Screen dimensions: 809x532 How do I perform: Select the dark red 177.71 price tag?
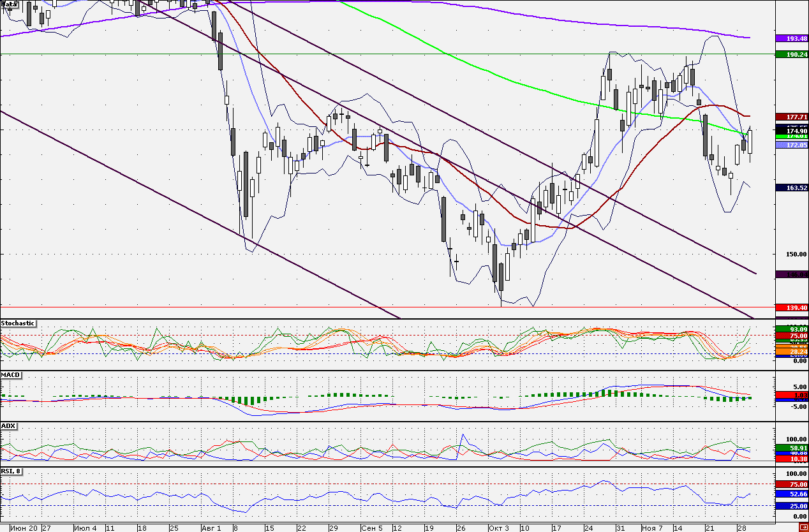[792, 117]
